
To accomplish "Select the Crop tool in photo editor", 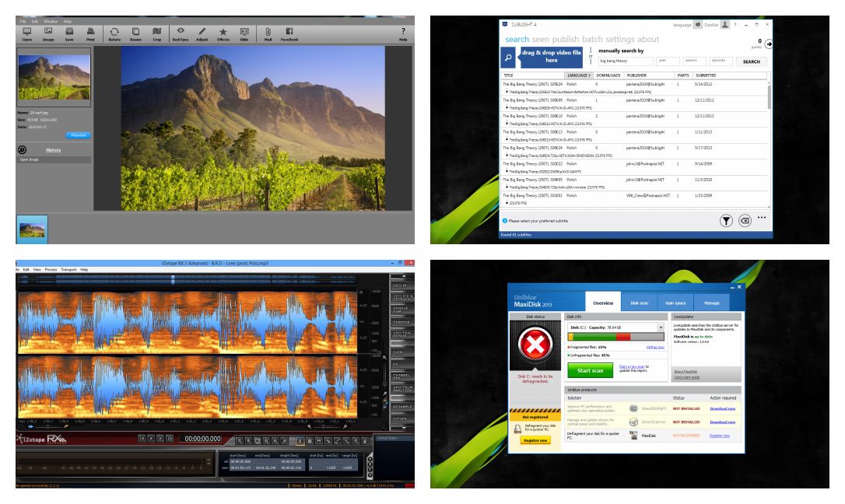I will [x=157, y=34].
